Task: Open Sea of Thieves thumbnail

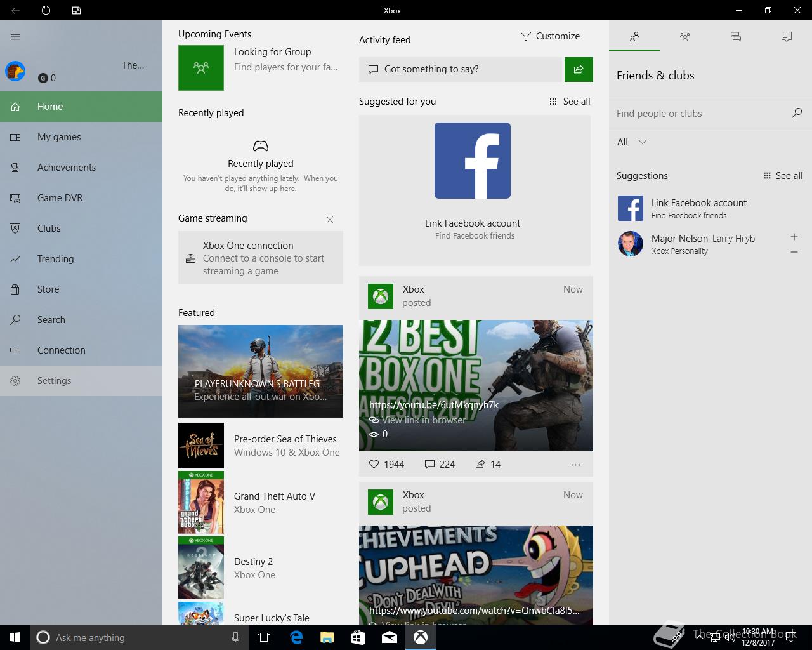Action: tap(201, 446)
